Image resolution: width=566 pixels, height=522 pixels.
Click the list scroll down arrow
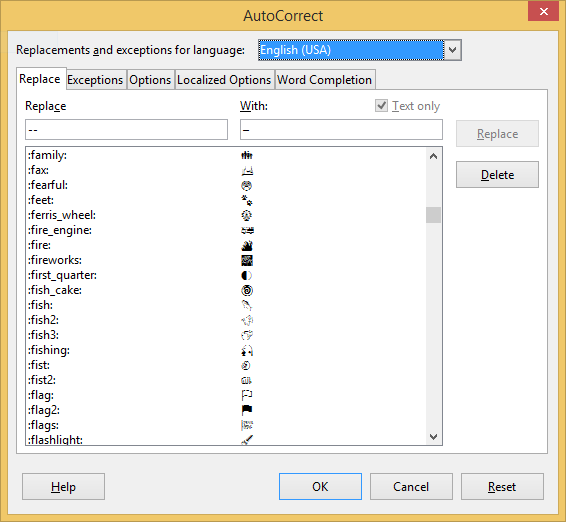click(434, 437)
